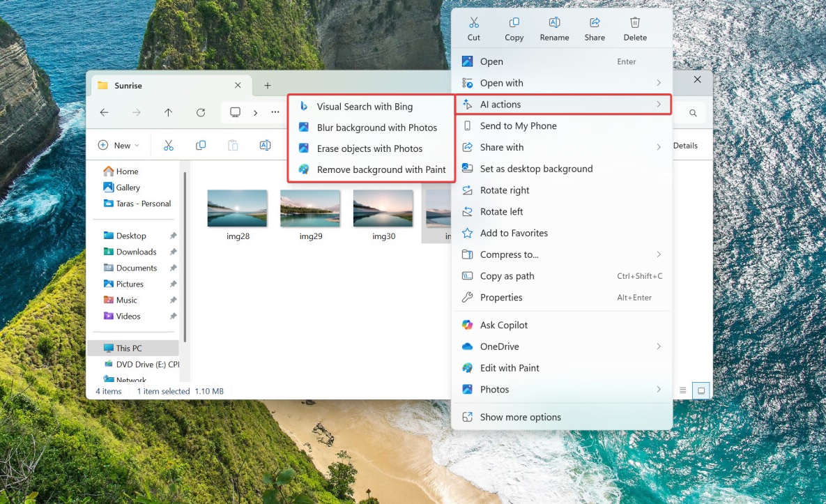This screenshot has width=826, height=504.
Task: Click Ask Copilot
Action: pyautogui.click(x=562, y=325)
